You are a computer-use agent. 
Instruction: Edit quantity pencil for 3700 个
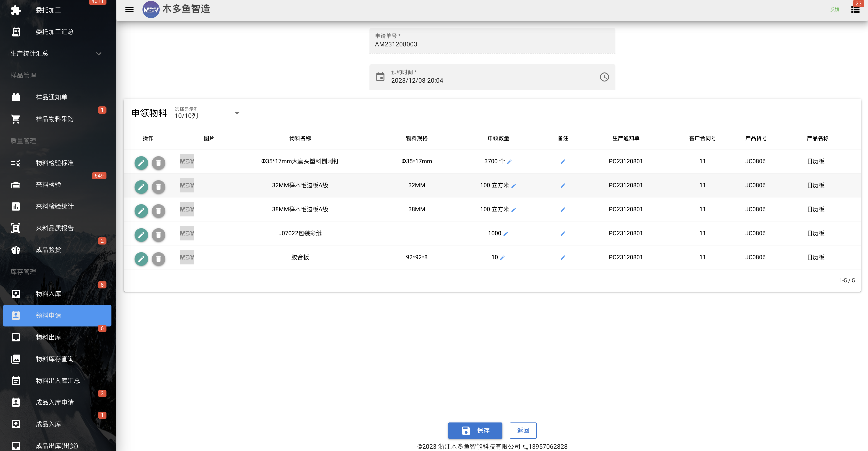tap(509, 162)
